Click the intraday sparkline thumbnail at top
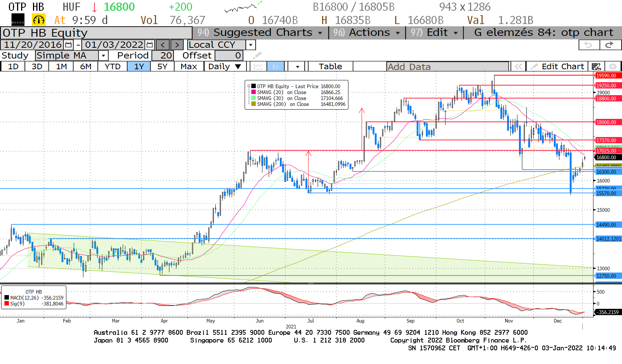Image resolution: width=622 pixels, height=364 pixels. click(243, 7)
